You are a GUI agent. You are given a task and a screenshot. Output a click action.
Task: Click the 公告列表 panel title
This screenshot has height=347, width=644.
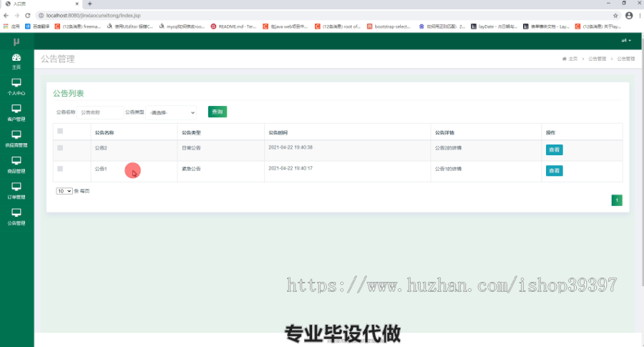point(68,93)
